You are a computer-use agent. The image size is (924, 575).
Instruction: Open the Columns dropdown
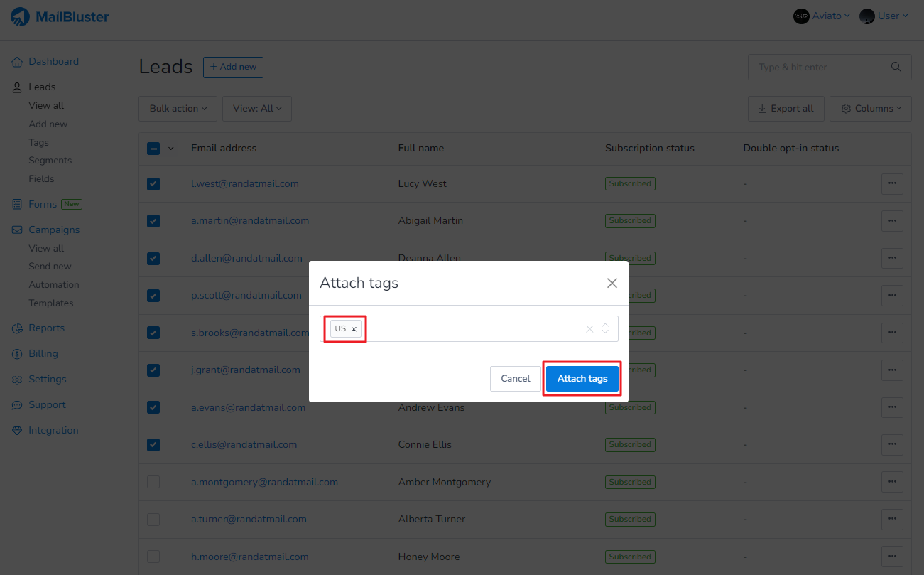point(871,108)
